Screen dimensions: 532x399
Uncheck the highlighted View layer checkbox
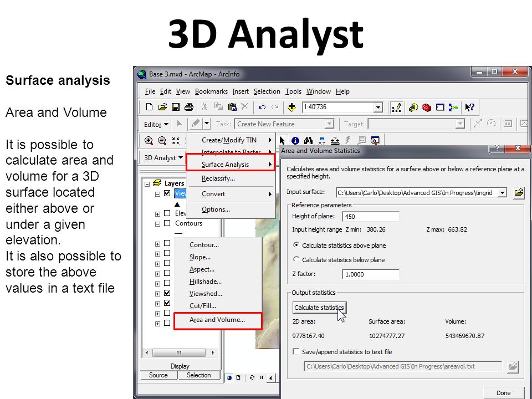point(167,193)
